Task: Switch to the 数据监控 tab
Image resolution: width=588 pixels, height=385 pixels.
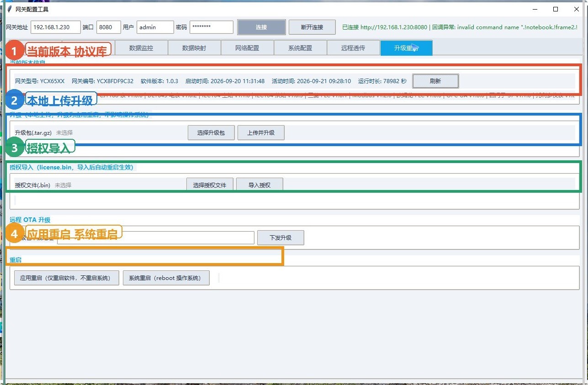Action: tap(141, 48)
